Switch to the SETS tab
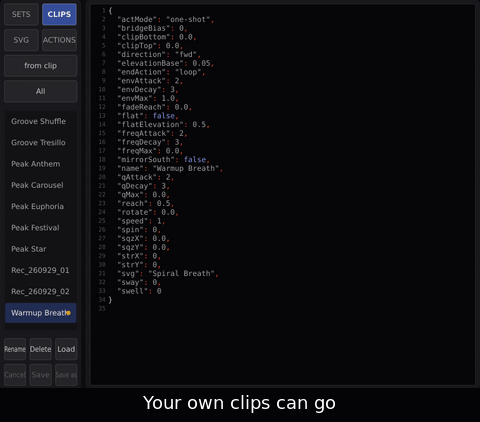 pyautogui.click(x=21, y=14)
